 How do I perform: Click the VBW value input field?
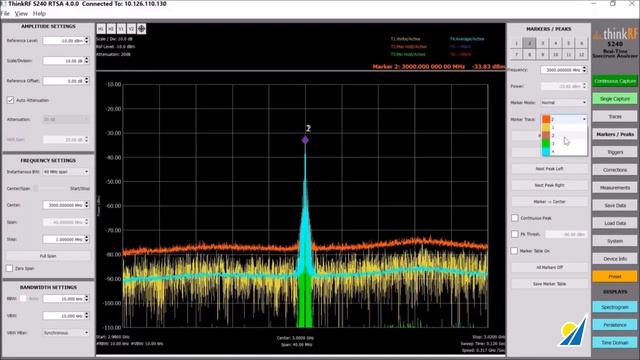tap(63, 316)
